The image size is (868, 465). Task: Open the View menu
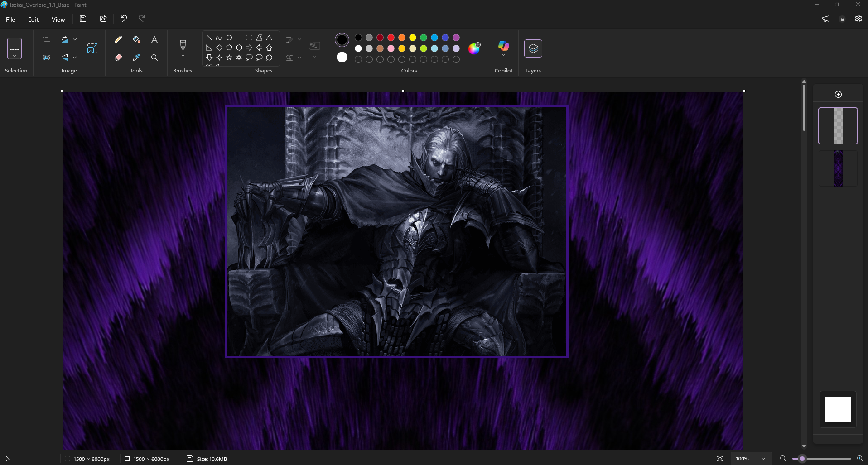tap(58, 19)
